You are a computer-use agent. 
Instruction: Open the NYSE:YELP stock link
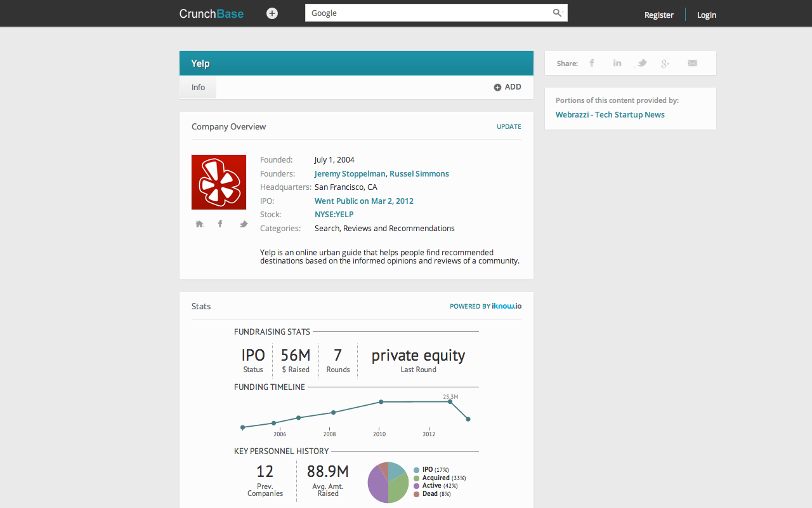click(334, 215)
